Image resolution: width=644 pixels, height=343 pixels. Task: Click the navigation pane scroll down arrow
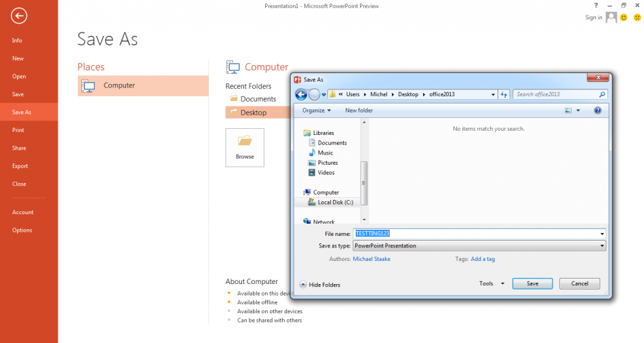coord(364,220)
